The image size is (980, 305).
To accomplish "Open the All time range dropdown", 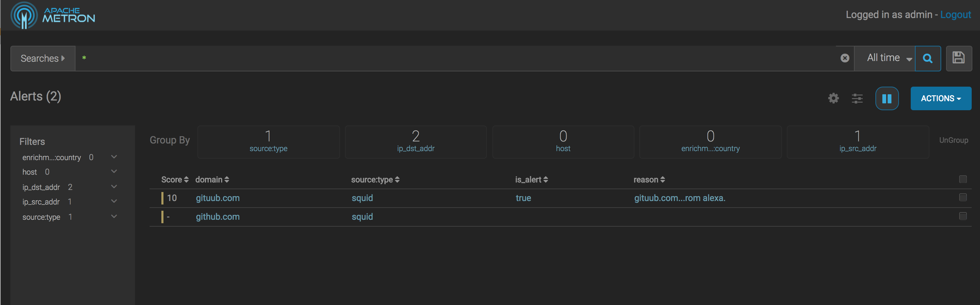I will pyautogui.click(x=888, y=58).
